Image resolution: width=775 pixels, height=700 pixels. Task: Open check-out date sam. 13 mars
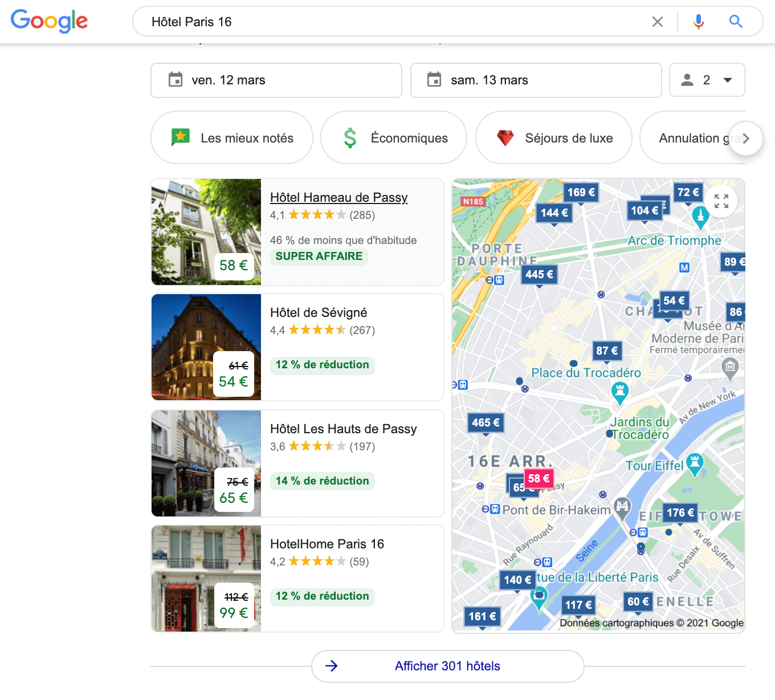pyautogui.click(x=536, y=80)
